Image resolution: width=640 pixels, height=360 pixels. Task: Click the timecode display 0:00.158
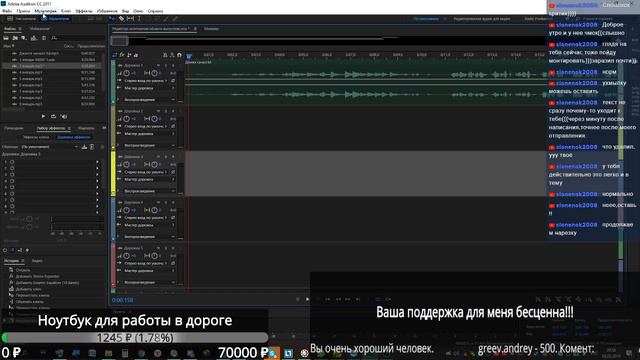point(122,300)
